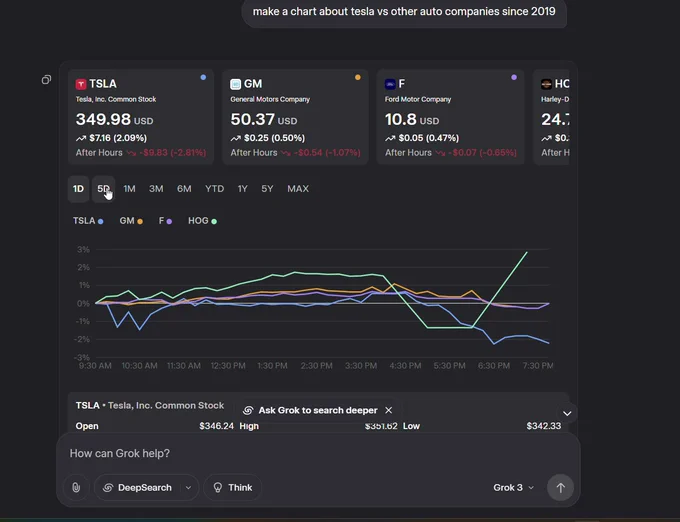Click the Ford logo in the F card
Viewport: 680px width, 522px height.
(x=390, y=84)
